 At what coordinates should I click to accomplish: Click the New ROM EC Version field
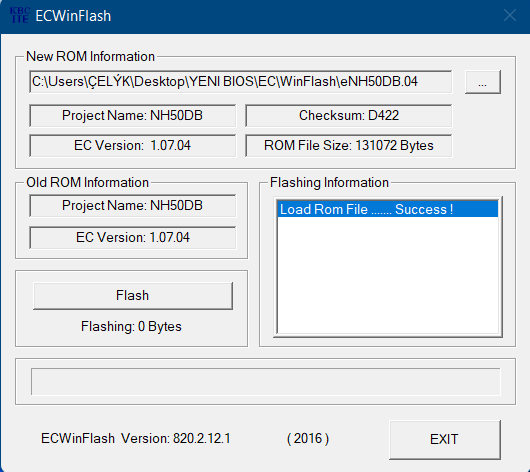[x=132, y=146]
